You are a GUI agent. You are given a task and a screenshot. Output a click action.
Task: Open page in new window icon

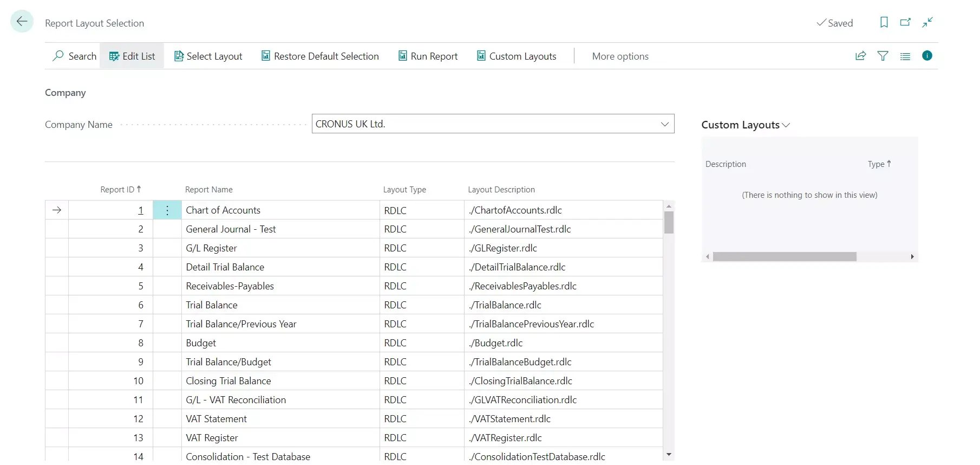coord(905,22)
